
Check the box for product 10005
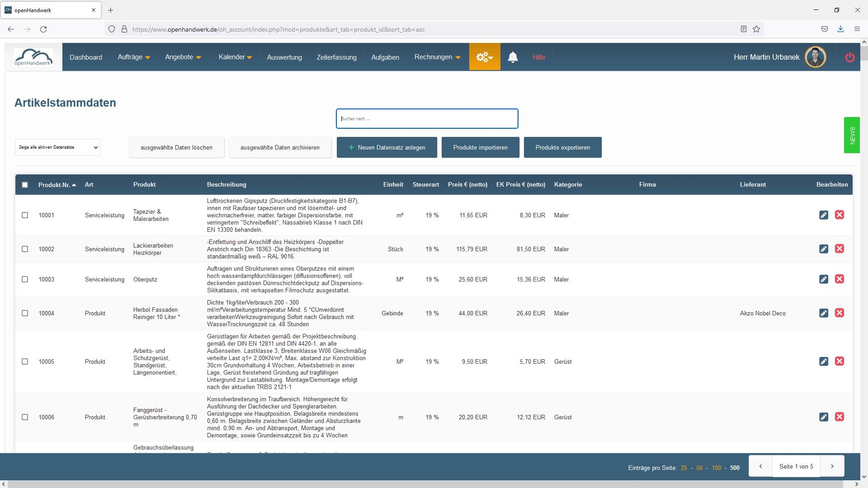tap(25, 361)
